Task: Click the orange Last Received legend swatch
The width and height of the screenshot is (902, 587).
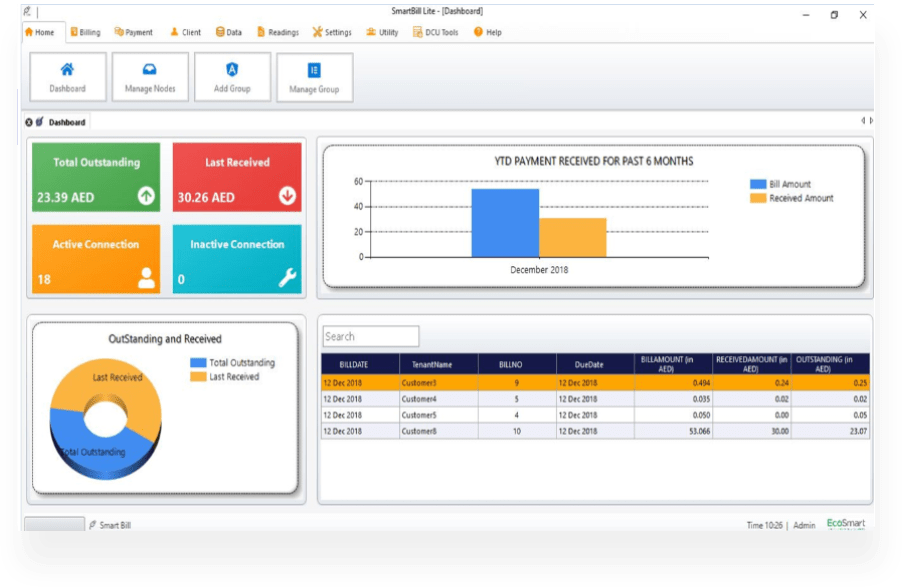Action: [198, 377]
